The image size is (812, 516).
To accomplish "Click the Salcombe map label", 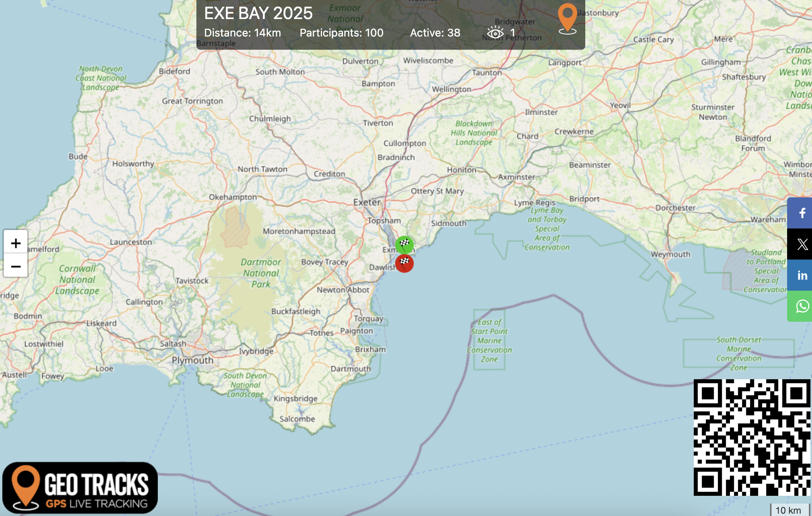I will click(x=297, y=419).
